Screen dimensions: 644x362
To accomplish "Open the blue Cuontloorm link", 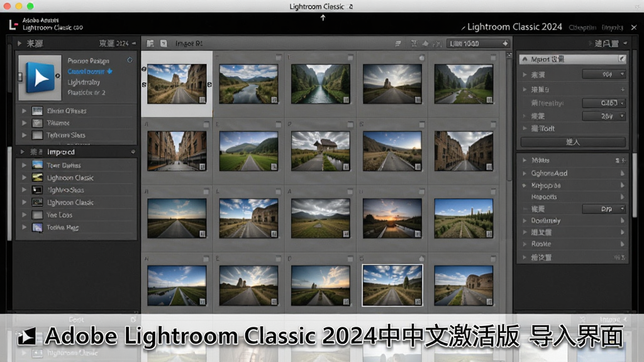I will coord(86,72).
